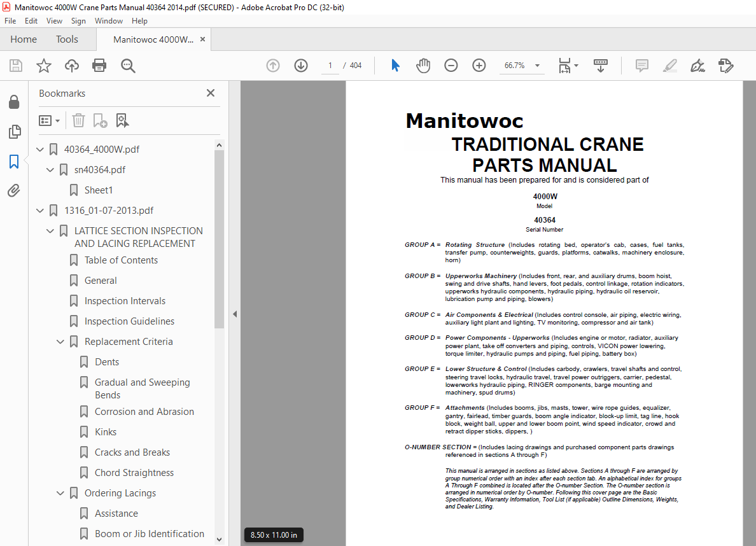Select the Highlight text pen tool
The image size is (756, 546).
point(669,66)
